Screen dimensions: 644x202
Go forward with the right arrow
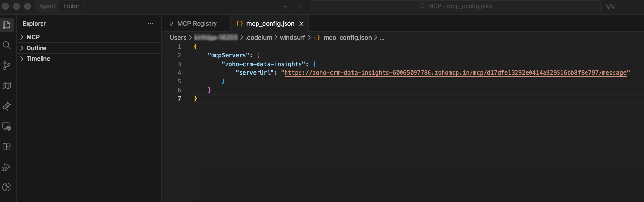point(300,6)
